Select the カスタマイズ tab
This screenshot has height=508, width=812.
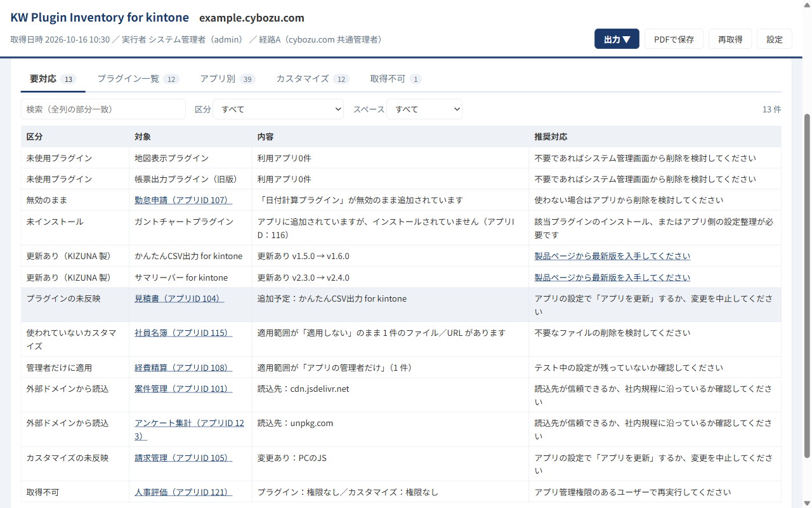[x=312, y=79]
